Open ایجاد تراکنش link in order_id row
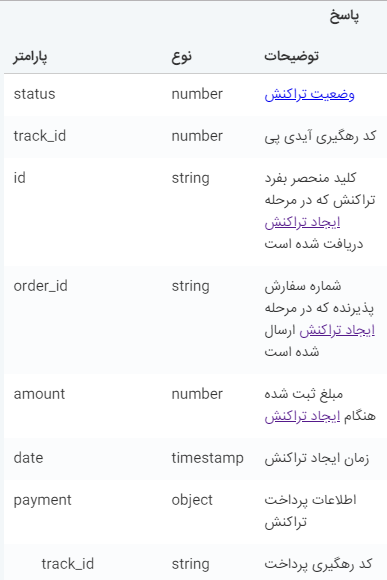 (337, 330)
